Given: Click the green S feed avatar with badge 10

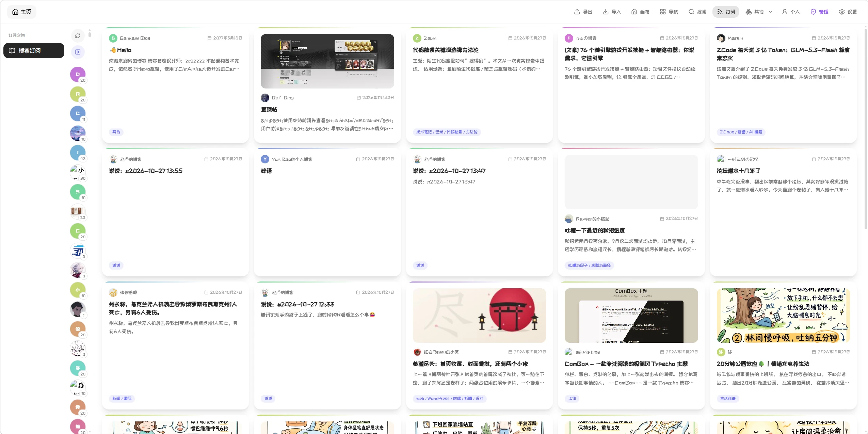Looking at the screenshot, I should pos(78,192).
